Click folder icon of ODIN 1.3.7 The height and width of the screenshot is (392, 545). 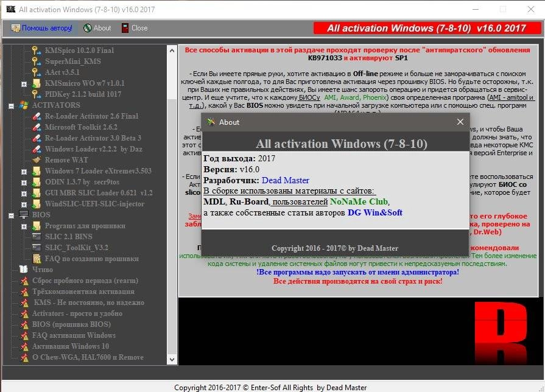tap(36, 182)
